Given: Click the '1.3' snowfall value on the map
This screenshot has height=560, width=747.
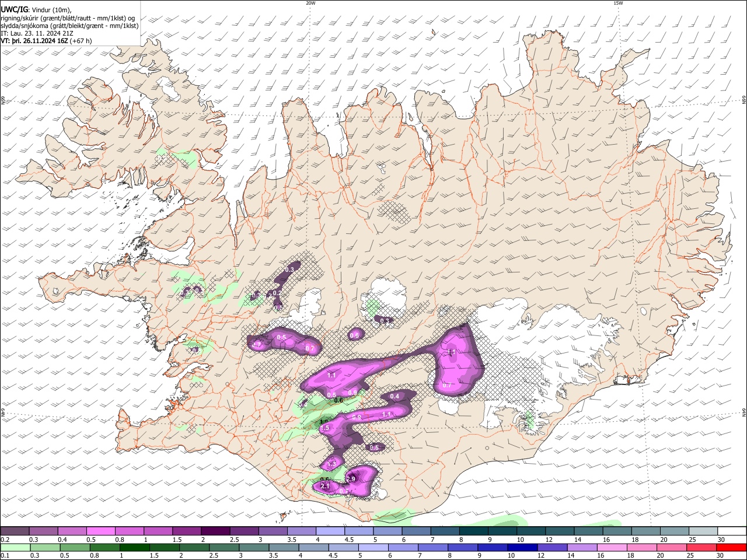Looking at the screenshot, I should (332, 464).
